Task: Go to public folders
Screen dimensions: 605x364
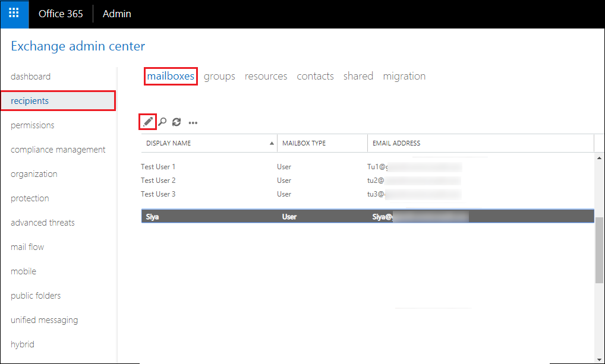Action: click(x=36, y=296)
